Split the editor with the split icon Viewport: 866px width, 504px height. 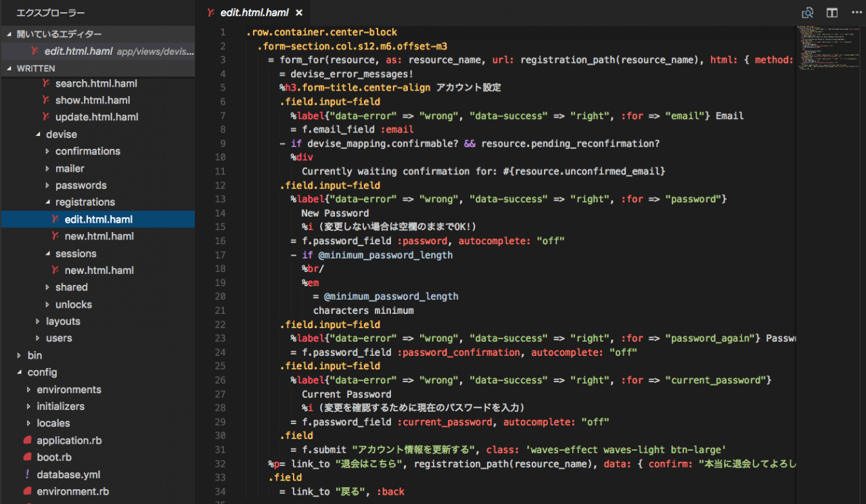coord(832,13)
